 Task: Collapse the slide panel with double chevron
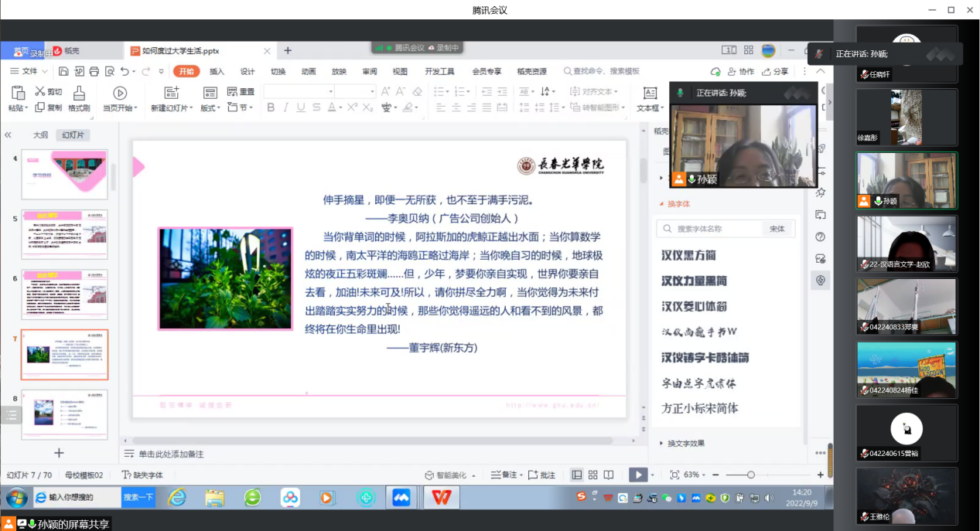[9, 134]
